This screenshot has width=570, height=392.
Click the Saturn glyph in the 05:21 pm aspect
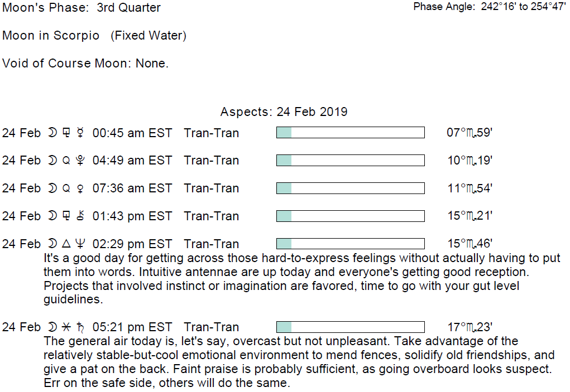[x=80, y=327]
